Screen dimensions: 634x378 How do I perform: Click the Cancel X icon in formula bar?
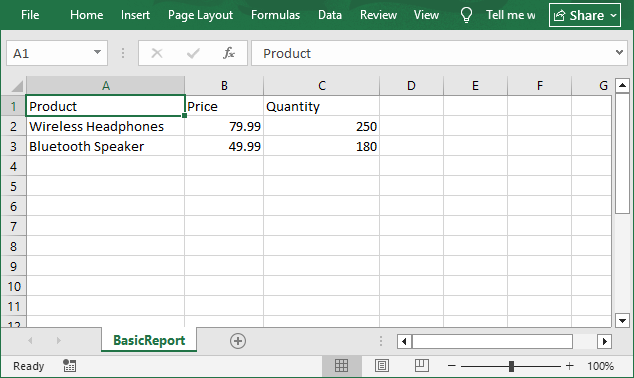tap(156, 53)
